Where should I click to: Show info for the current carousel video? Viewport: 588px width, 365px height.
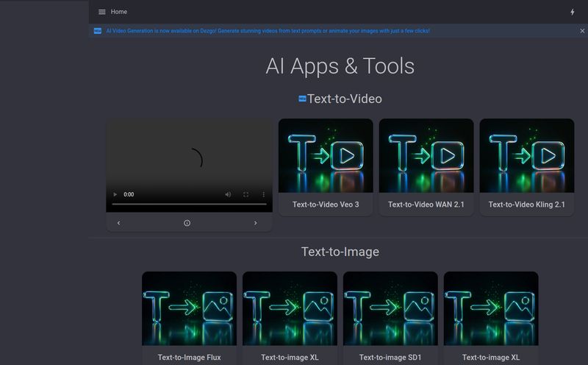(187, 223)
